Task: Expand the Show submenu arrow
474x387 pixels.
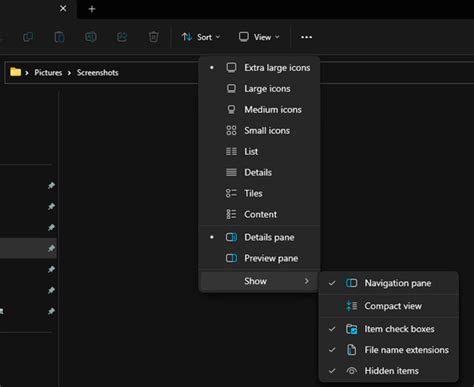Action: click(x=306, y=281)
